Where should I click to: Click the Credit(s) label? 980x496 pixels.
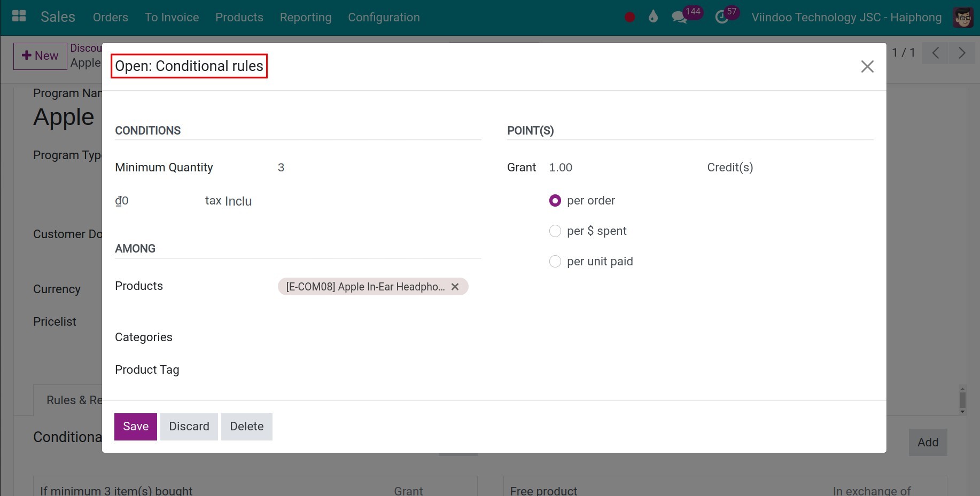730,168
